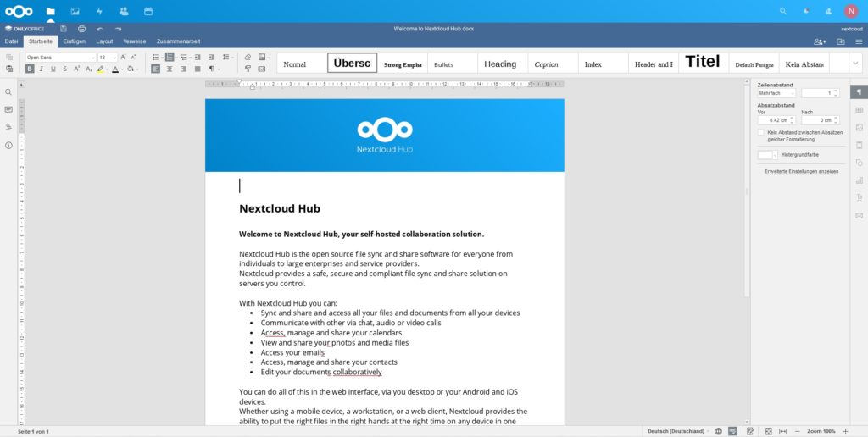Image resolution: width=868 pixels, height=437 pixels.
Task: Decrease paragraph indent
Action: [x=198, y=57]
